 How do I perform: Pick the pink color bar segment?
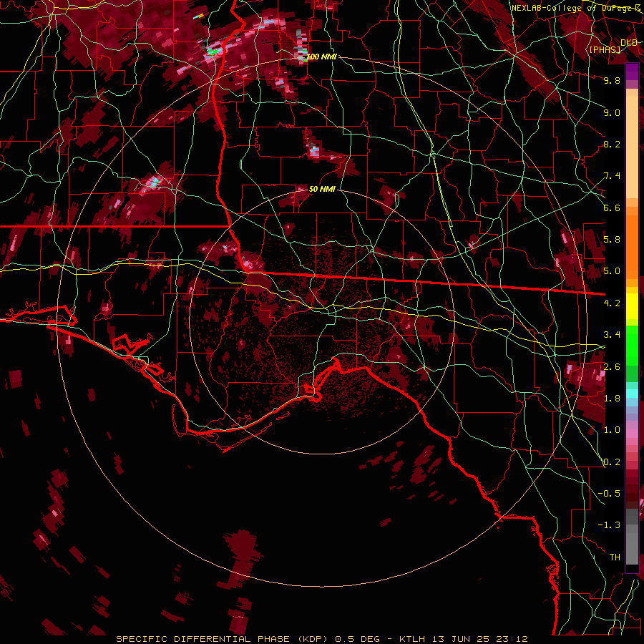pyautogui.click(x=632, y=434)
